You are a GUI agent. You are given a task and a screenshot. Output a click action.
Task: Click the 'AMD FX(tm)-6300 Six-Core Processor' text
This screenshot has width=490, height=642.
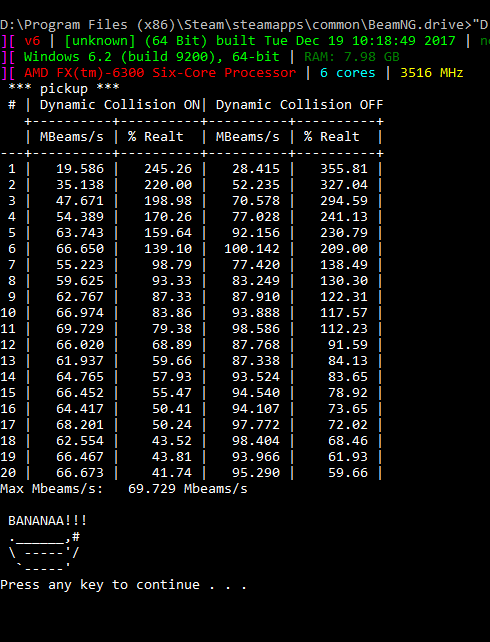[x=160, y=73]
